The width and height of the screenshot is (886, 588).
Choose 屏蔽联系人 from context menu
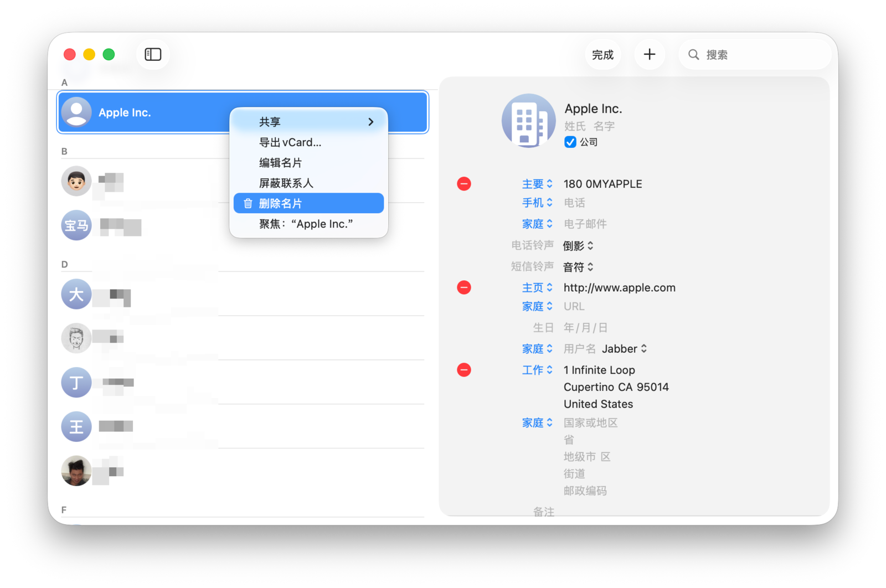tap(308, 183)
